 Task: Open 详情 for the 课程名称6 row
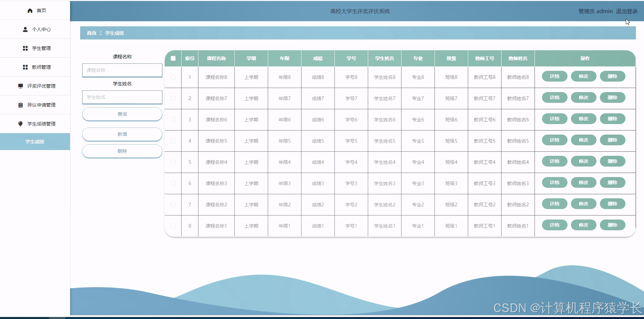pyautogui.click(x=554, y=119)
